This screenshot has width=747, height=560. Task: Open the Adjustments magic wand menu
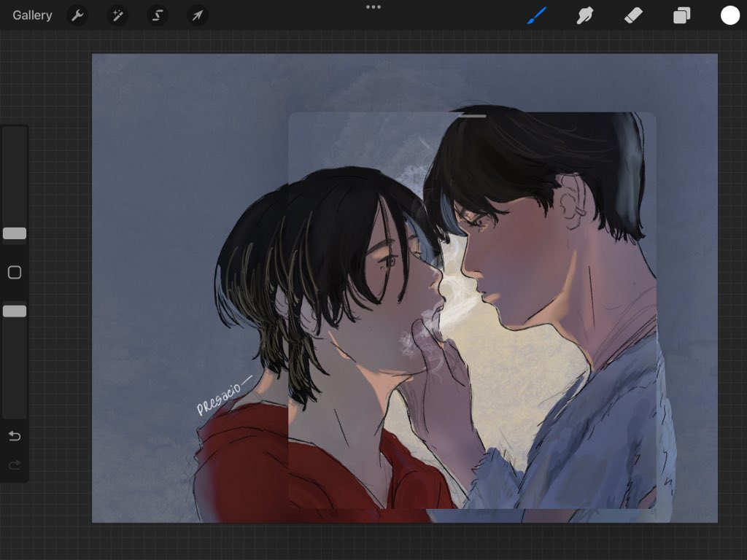(x=117, y=15)
